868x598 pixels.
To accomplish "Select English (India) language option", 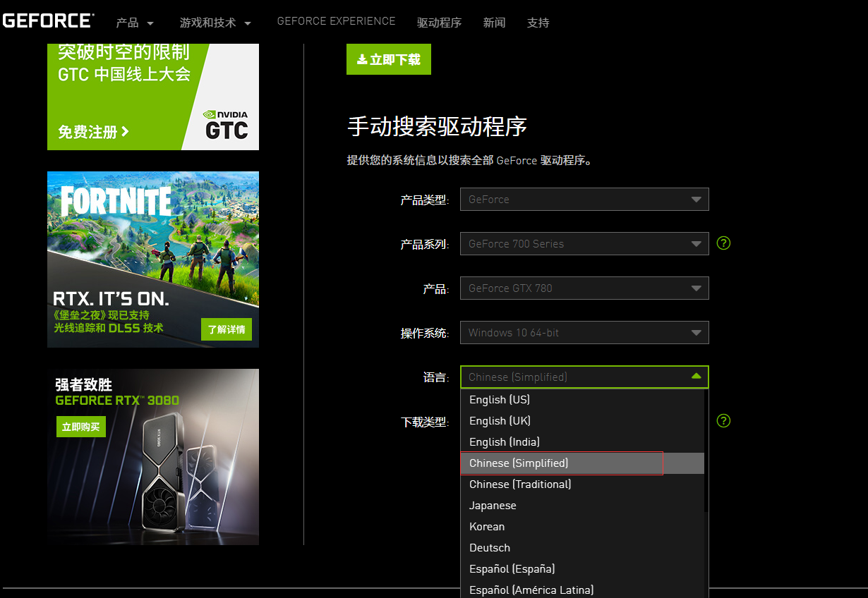I will pyautogui.click(x=582, y=442).
